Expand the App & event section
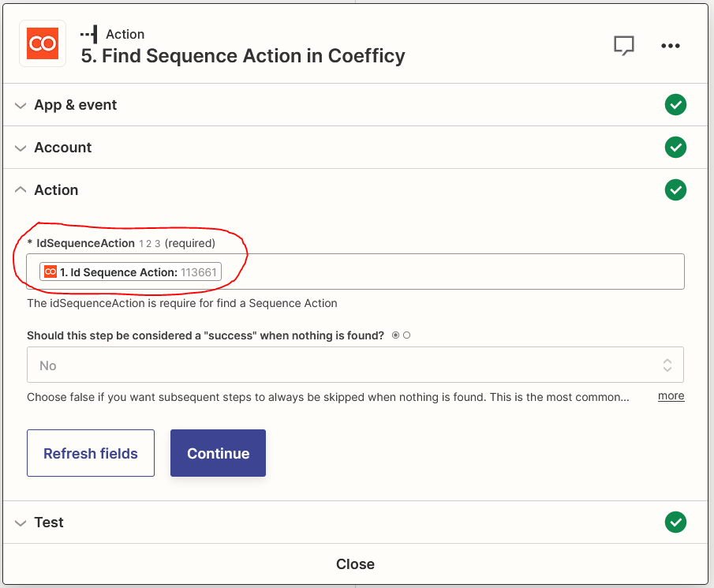 75,105
